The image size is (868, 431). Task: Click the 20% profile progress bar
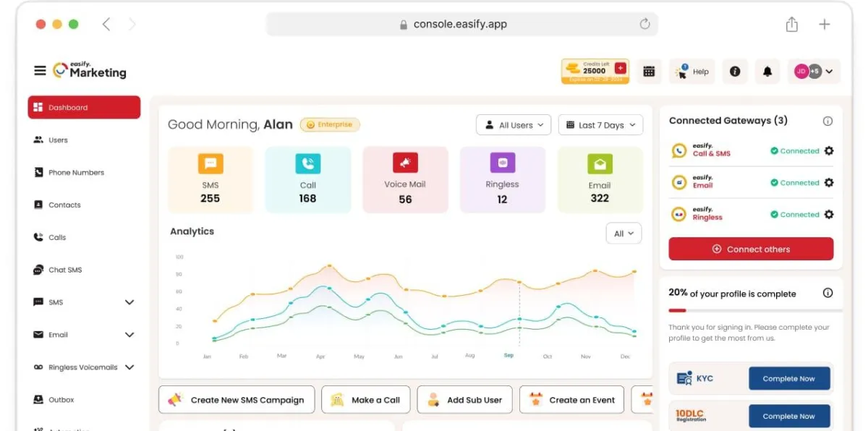coord(755,310)
